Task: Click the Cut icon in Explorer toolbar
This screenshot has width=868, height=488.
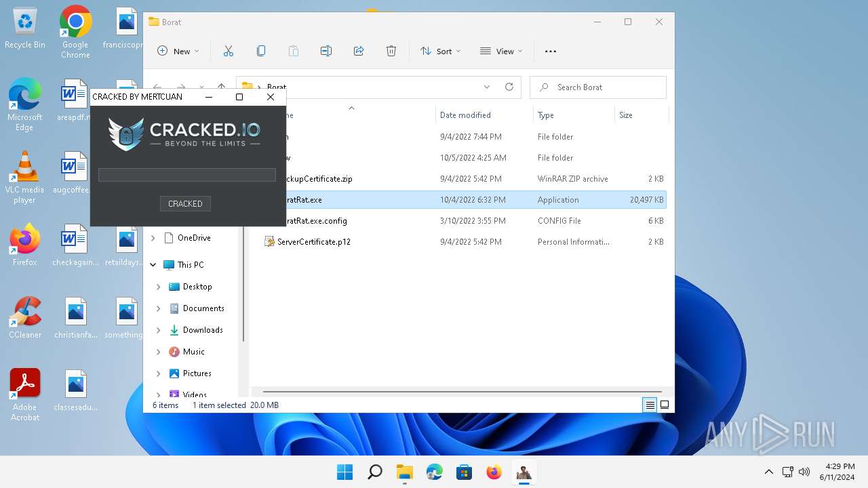Action: [x=229, y=51]
